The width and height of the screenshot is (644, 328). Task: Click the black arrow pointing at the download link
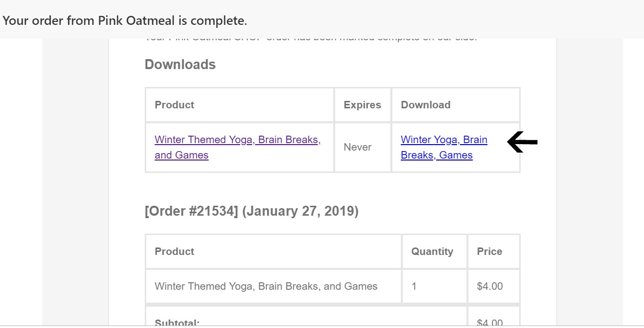(522, 142)
